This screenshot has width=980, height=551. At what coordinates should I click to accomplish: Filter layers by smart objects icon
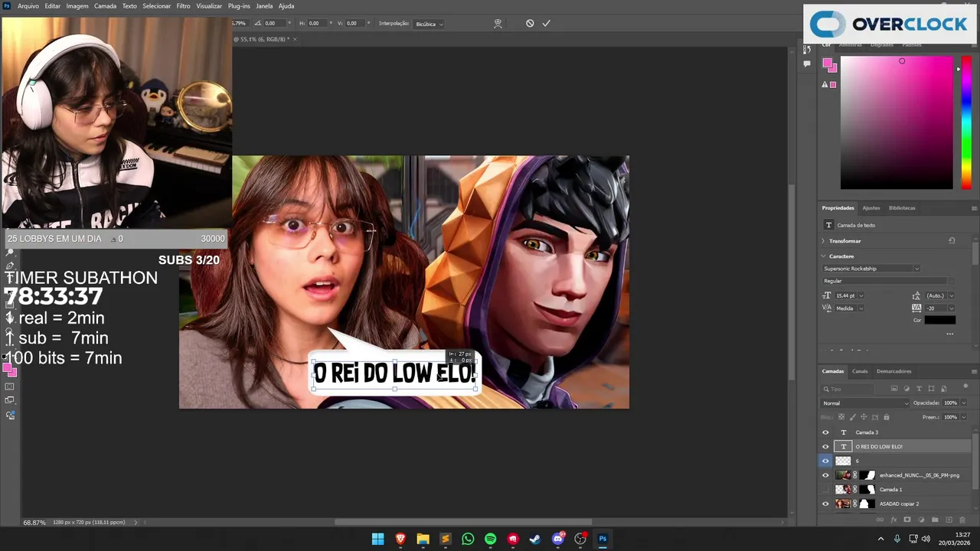click(943, 389)
